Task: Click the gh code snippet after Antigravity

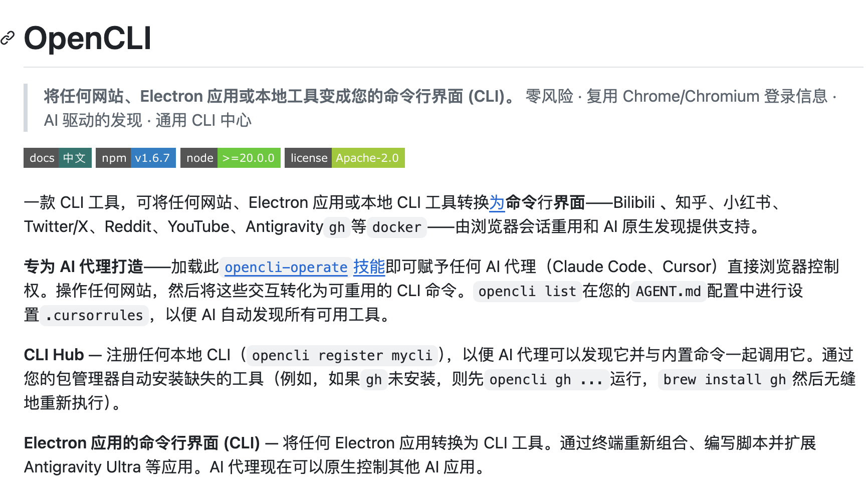Action: pos(337,227)
